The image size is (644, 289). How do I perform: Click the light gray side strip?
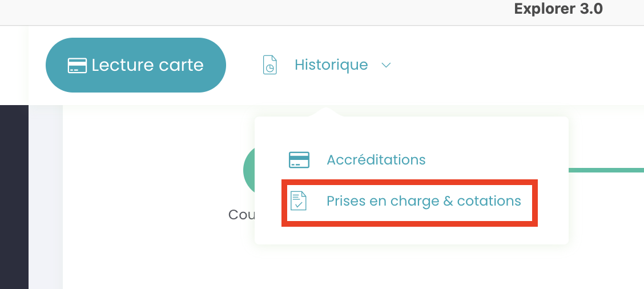(x=46, y=197)
